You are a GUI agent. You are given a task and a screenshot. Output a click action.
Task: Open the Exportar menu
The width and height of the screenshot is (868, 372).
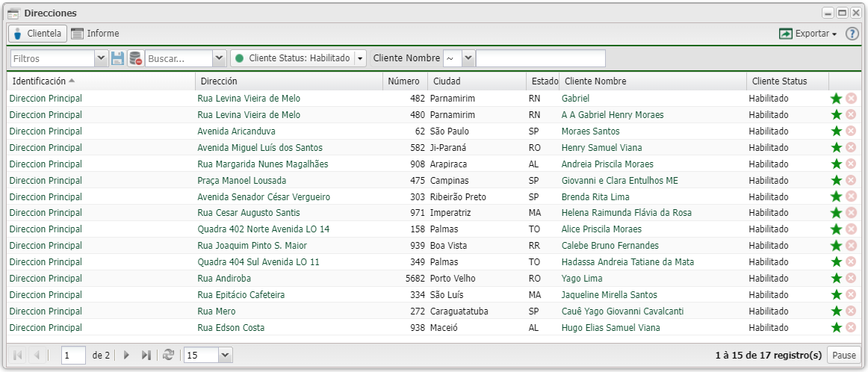(807, 34)
